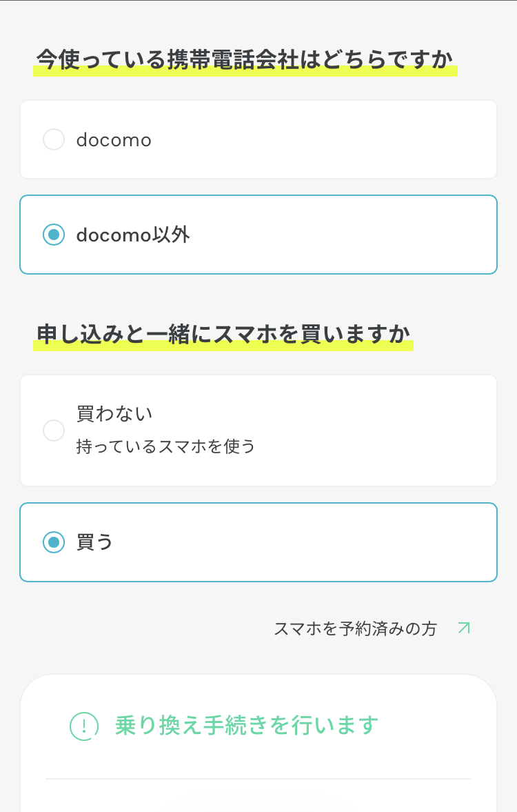
Task: Click the 今使っている携帯電話会社はどちらですか heading
Action: [x=245, y=60]
